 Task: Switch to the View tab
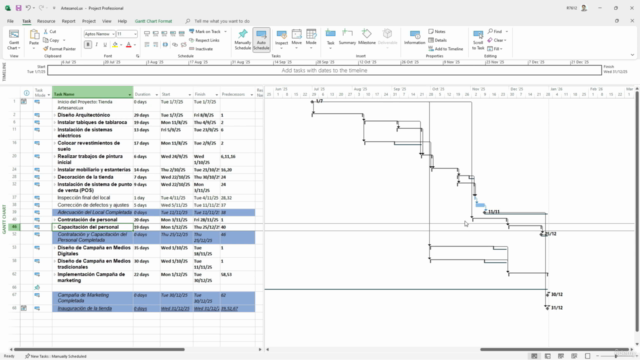(x=107, y=21)
